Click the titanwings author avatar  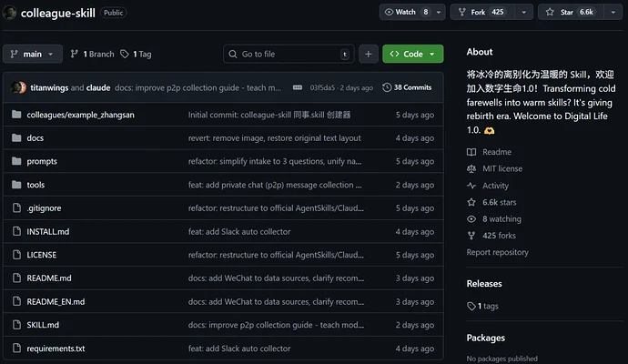pyautogui.click(x=15, y=87)
